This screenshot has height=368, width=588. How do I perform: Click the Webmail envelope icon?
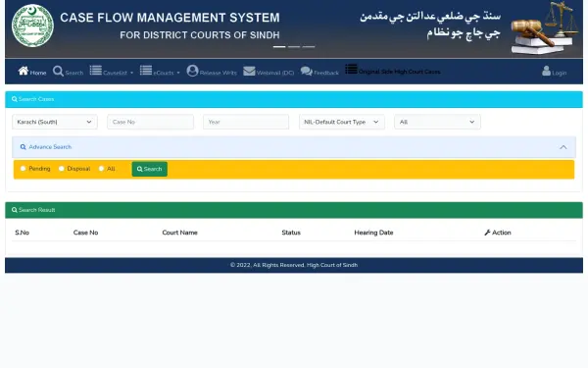(x=249, y=71)
